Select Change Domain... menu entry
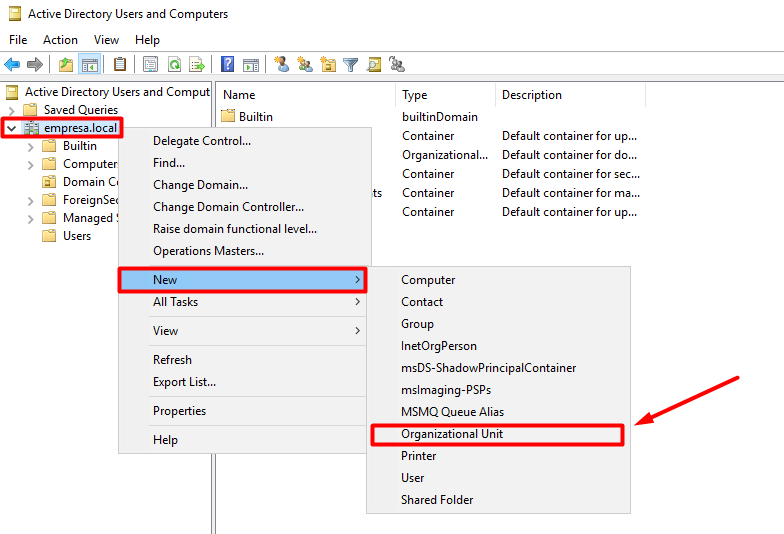 click(245, 185)
